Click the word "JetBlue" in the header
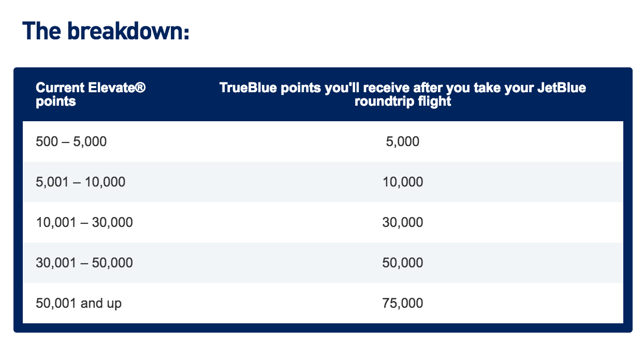Screen dimensions: 644x343 coord(563,88)
